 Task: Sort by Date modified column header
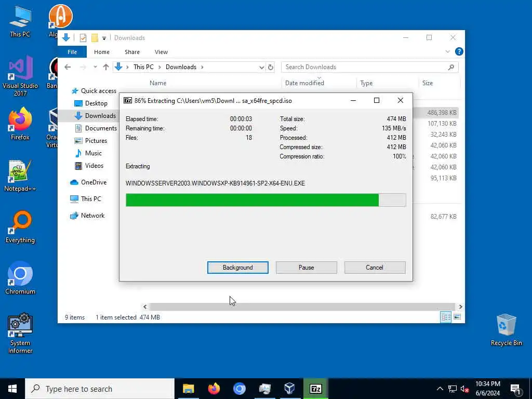[304, 83]
